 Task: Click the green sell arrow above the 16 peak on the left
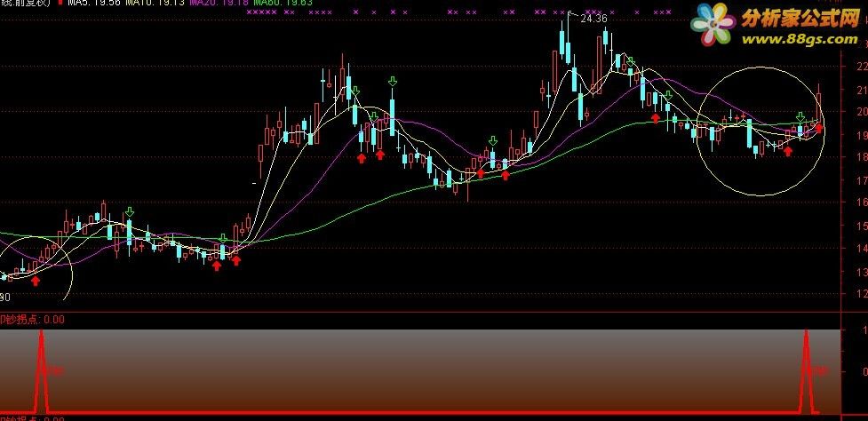[129, 211]
